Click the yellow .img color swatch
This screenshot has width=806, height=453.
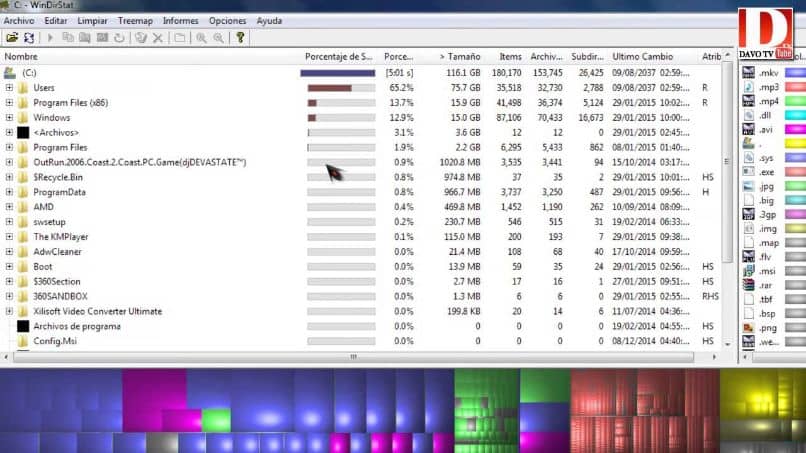pyautogui.click(x=795, y=229)
